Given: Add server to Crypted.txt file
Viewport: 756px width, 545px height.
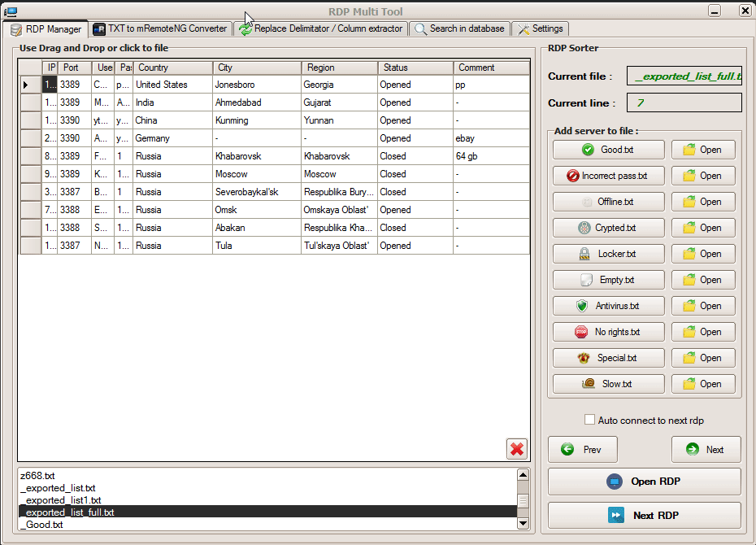Looking at the screenshot, I should tap(608, 228).
